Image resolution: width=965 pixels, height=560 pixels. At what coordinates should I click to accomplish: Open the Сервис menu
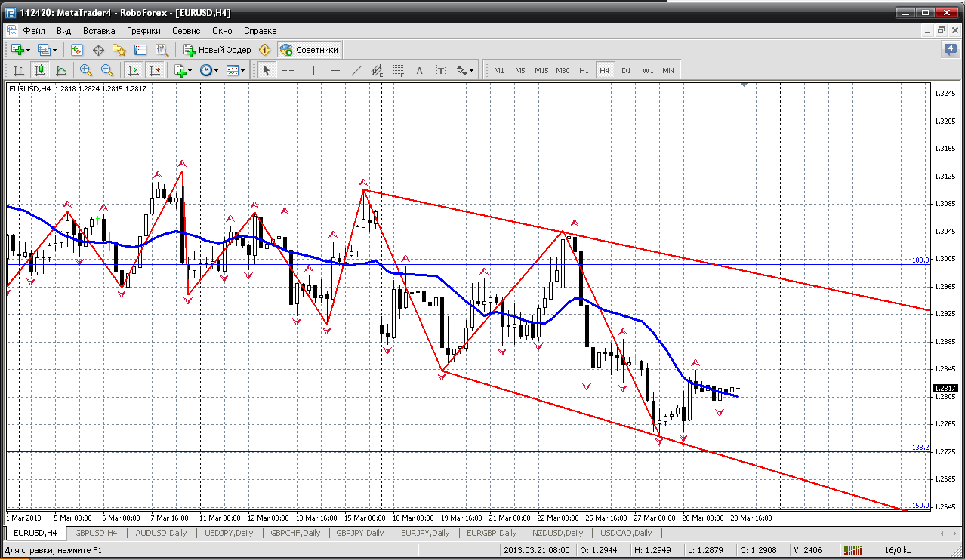pyautogui.click(x=186, y=31)
